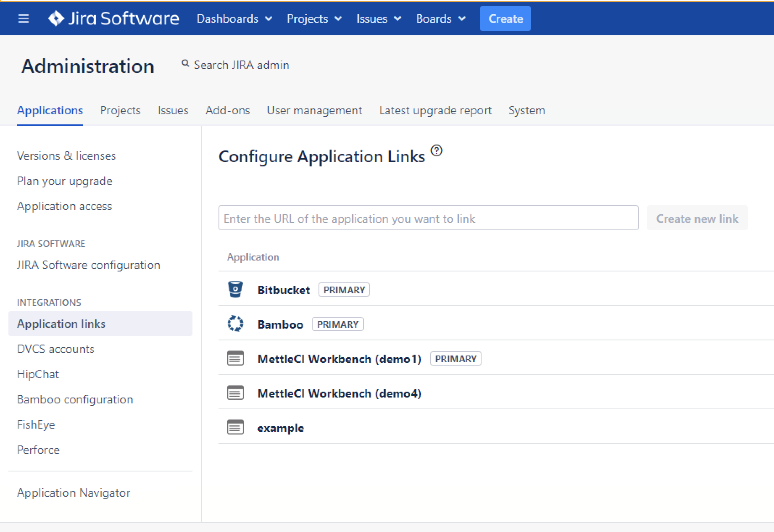Open the Issues dropdown in top navigation
This screenshot has width=774, height=532.
[378, 18]
